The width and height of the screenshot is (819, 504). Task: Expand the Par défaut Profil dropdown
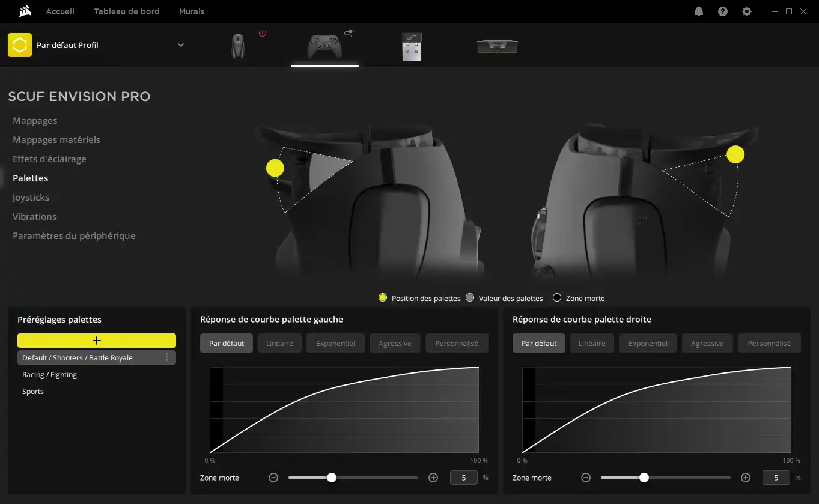[x=181, y=45]
